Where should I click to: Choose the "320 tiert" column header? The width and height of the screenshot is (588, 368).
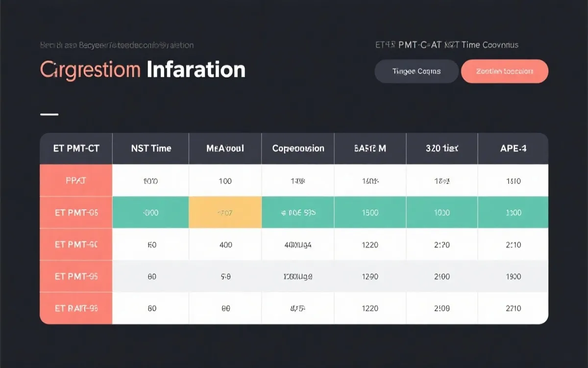tap(442, 148)
